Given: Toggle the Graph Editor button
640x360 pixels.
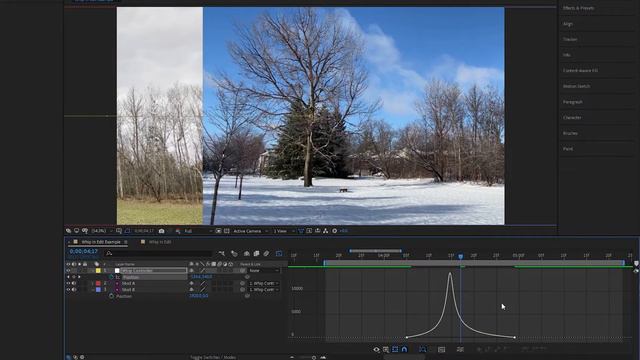Looking at the screenshot, I should pos(279,253).
